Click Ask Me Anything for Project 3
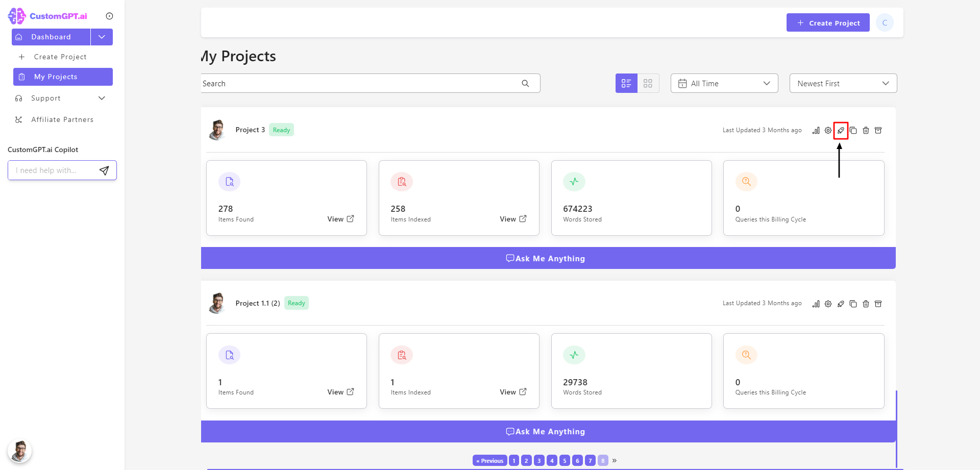The height and width of the screenshot is (470, 980). click(548, 258)
